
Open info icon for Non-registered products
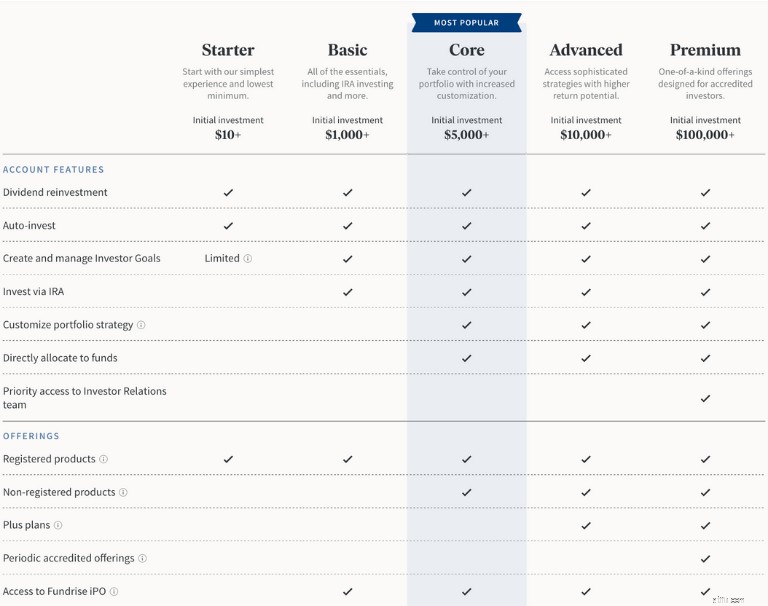[x=123, y=492]
